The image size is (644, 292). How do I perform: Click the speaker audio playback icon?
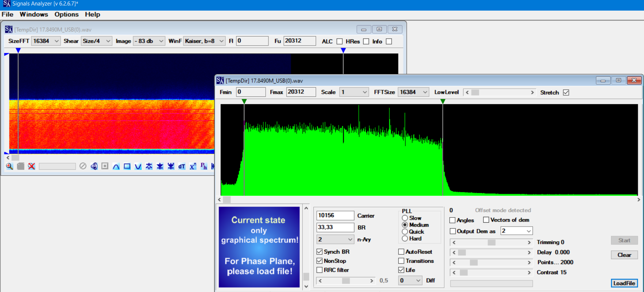point(94,166)
